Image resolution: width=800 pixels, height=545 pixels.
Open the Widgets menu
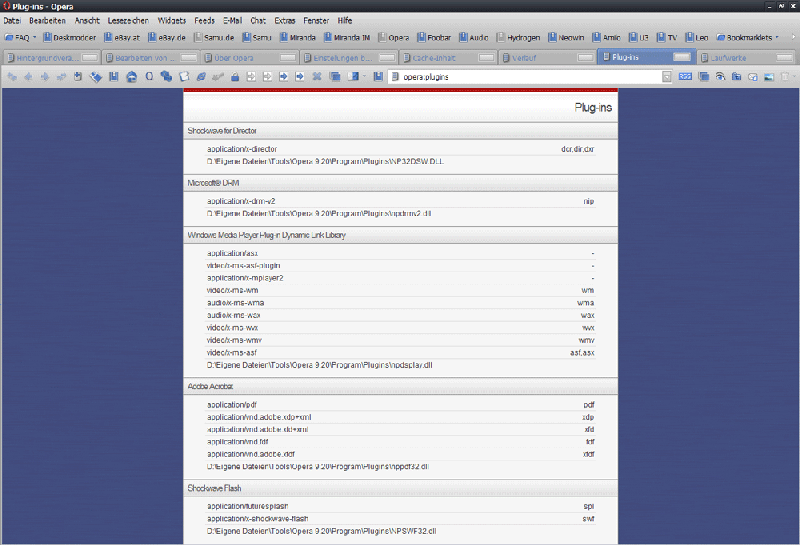171,20
